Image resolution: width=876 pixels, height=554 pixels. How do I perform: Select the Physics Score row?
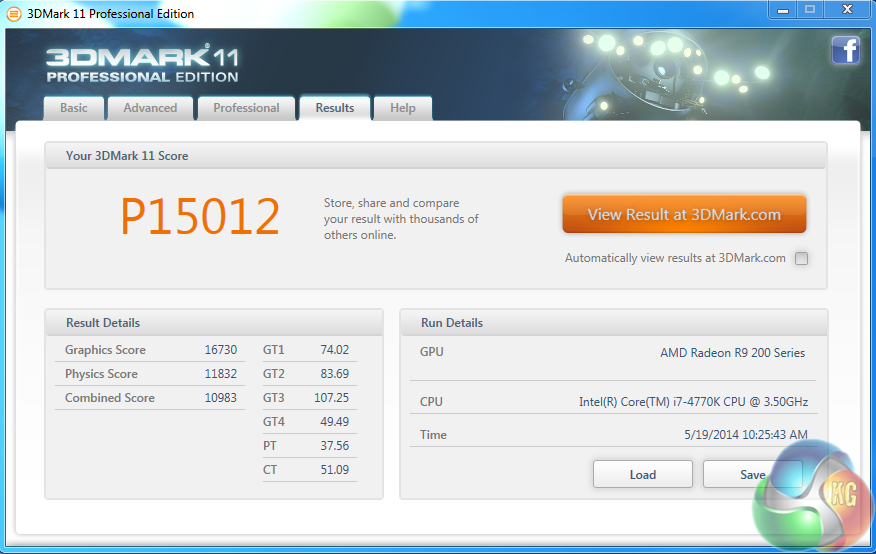pyautogui.click(x=150, y=374)
